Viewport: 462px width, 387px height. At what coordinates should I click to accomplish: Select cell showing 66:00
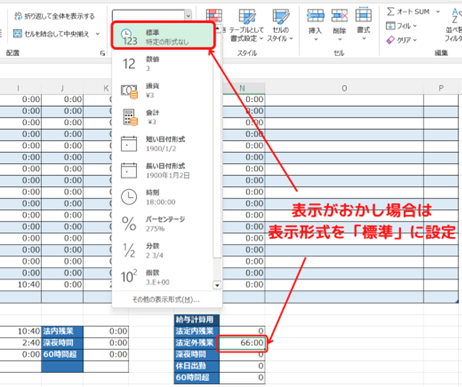coord(242,343)
